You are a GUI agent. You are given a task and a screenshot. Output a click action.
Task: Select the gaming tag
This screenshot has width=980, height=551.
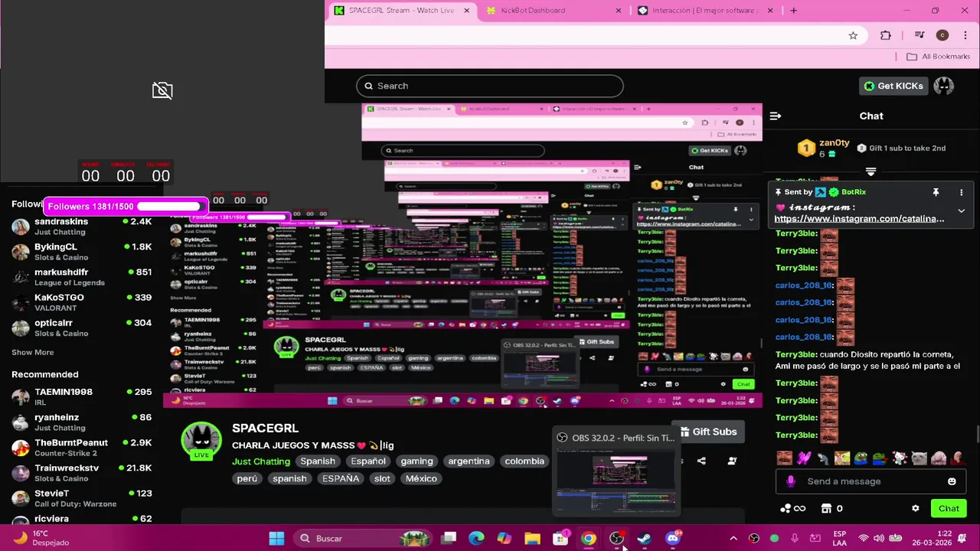(416, 461)
